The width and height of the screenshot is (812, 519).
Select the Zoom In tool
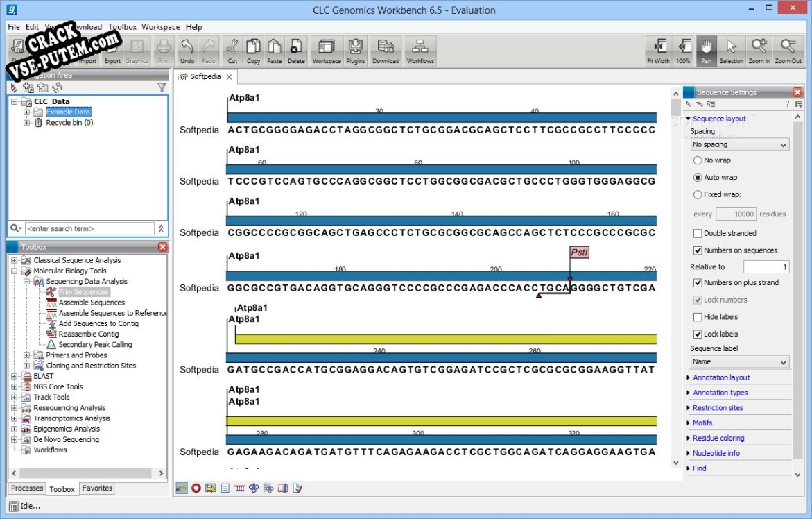pyautogui.click(x=759, y=51)
